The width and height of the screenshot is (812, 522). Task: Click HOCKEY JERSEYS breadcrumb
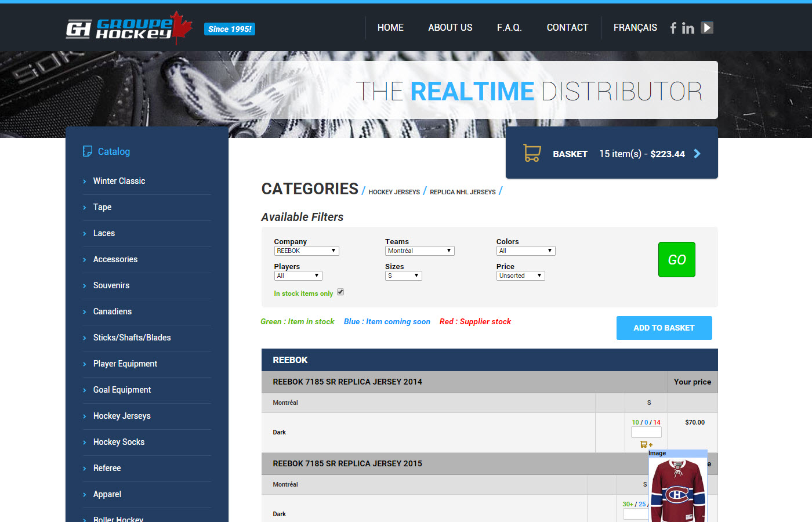pyautogui.click(x=394, y=192)
